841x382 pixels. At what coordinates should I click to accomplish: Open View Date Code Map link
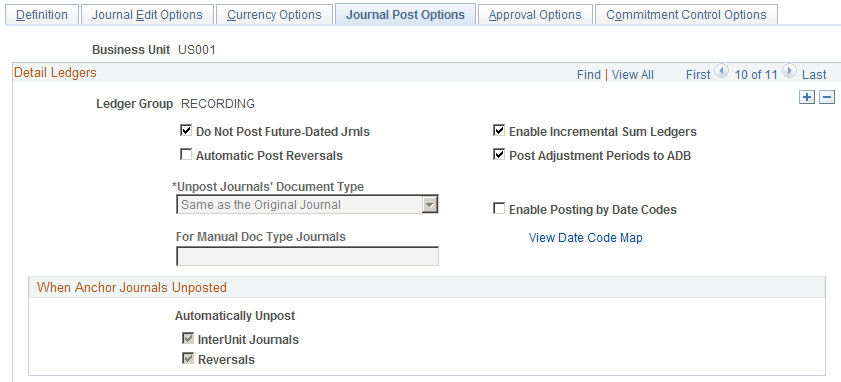click(x=586, y=238)
